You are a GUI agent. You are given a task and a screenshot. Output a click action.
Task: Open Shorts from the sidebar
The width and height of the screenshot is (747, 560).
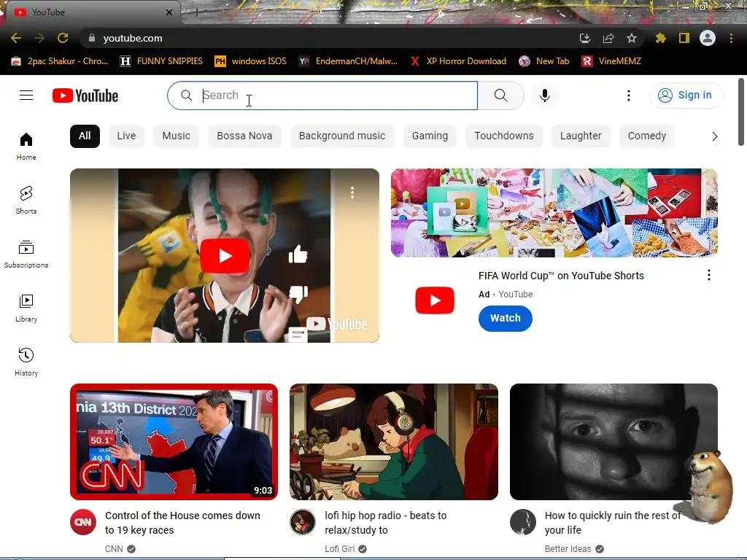click(x=26, y=200)
